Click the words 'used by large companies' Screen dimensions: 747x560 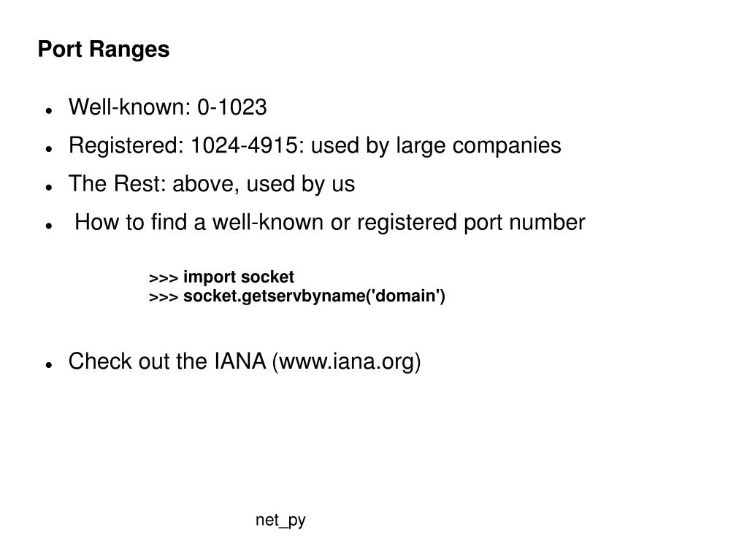click(436, 146)
